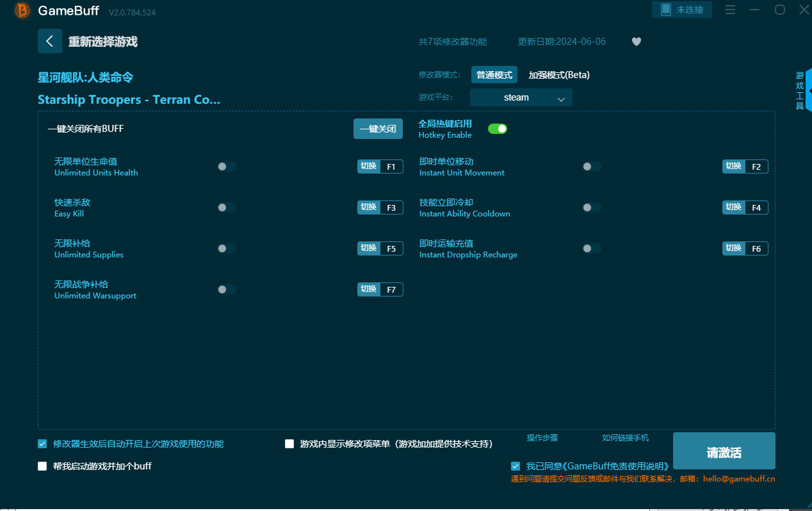Click the phone not-connected icon
This screenshot has height=511, width=812.
tap(666, 10)
